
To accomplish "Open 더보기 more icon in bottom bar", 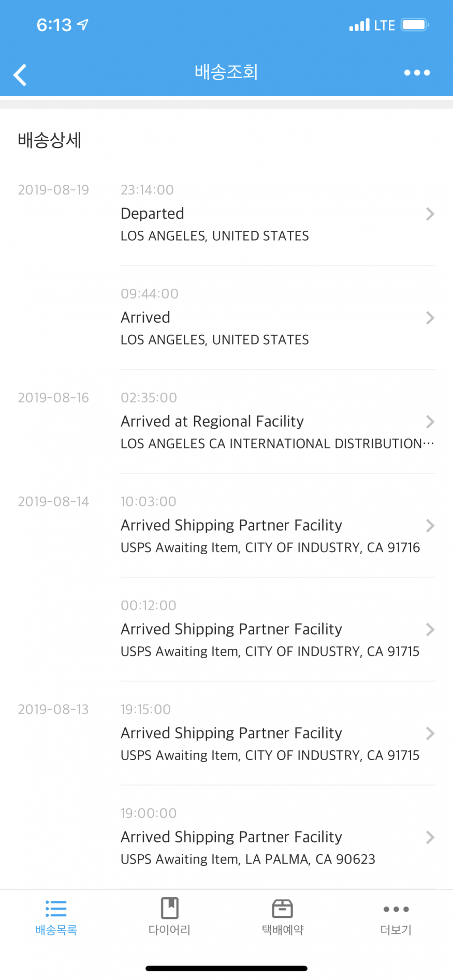I will [396, 909].
